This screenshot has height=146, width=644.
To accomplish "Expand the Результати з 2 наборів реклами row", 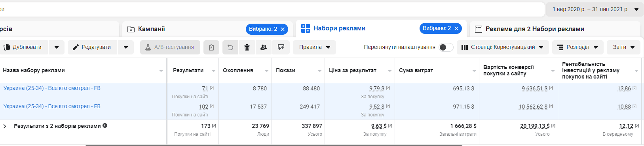I will click(x=5, y=126).
